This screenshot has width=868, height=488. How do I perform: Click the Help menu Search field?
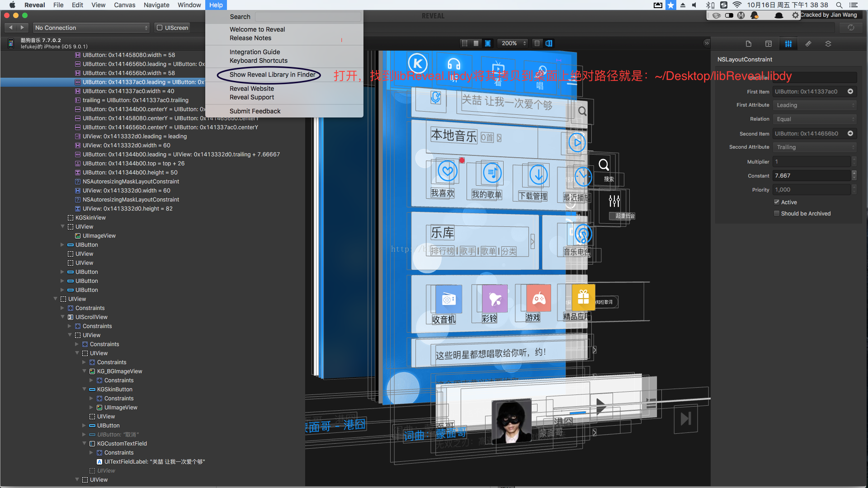tap(308, 17)
